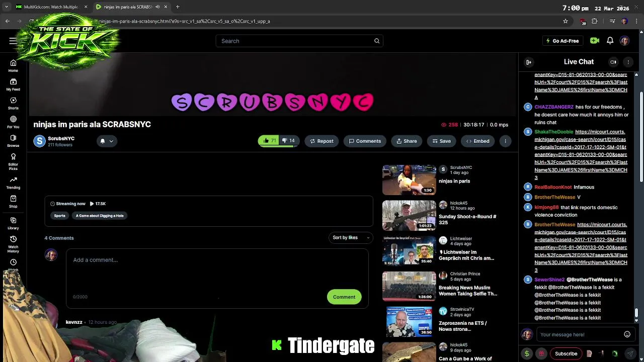Click the dollar tip icon in chat

click(527, 353)
